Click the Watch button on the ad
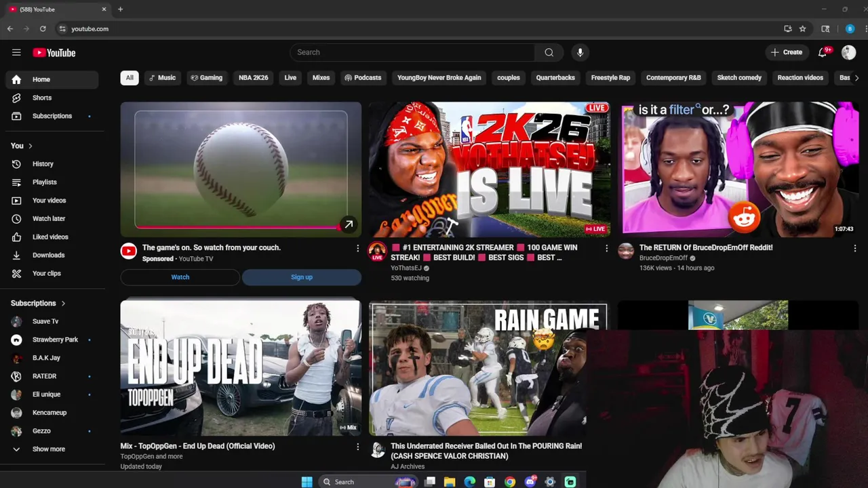The image size is (868, 488). coord(180,277)
